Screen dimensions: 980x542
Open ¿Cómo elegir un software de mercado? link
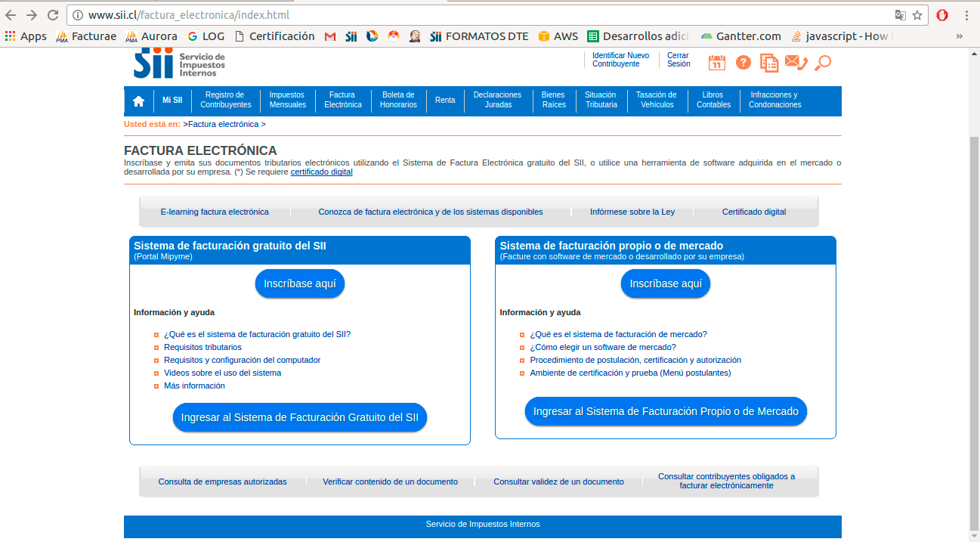[603, 347]
